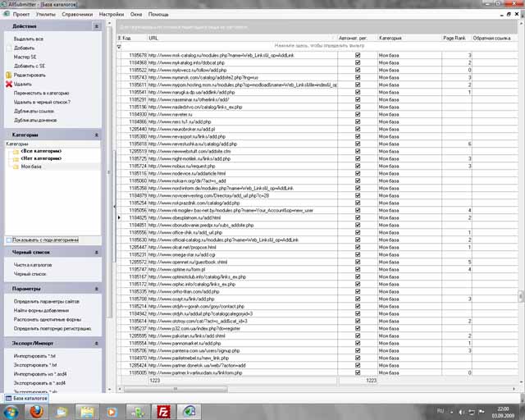525x420 pixels.
Task: Click 'Выделить все' action
Action: (x=29, y=39)
